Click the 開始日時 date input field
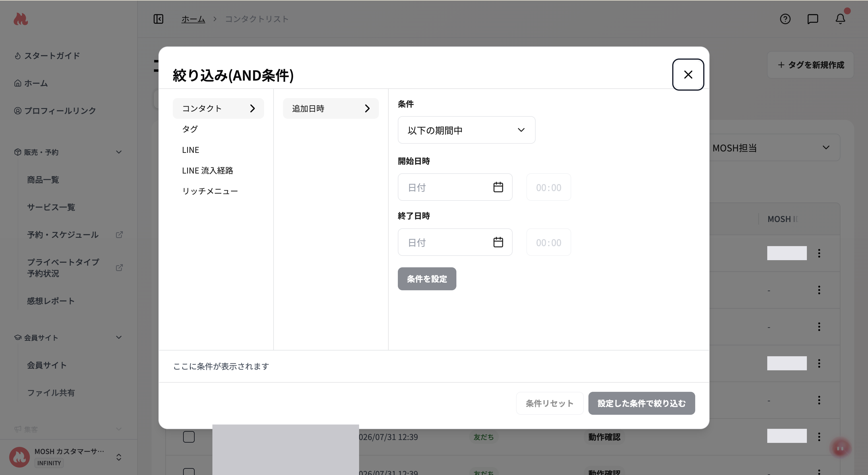Image resolution: width=868 pixels, height=475 pixels. tap(455, 187)
